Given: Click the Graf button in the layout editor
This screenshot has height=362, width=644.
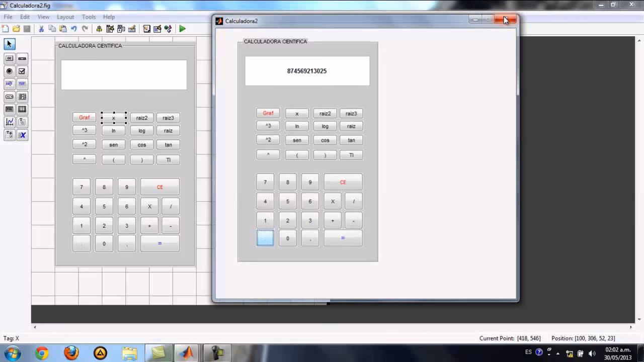Looking at the screenshot, I should (84, 117).
